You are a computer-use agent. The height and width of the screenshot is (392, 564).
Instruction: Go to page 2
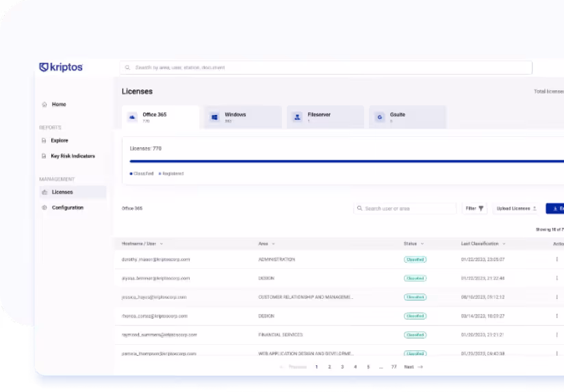[x=329, y=367]
